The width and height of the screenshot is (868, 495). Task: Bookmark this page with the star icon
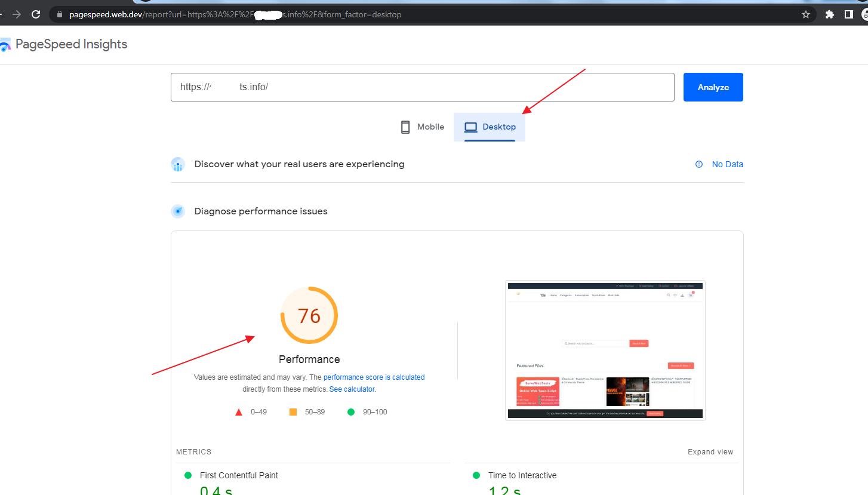(x=806, y=14)
